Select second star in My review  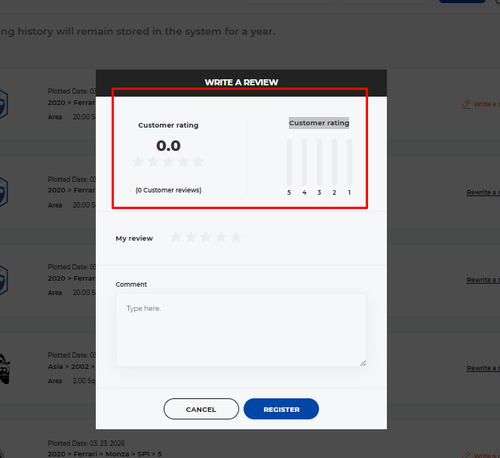tap(191, 237)
